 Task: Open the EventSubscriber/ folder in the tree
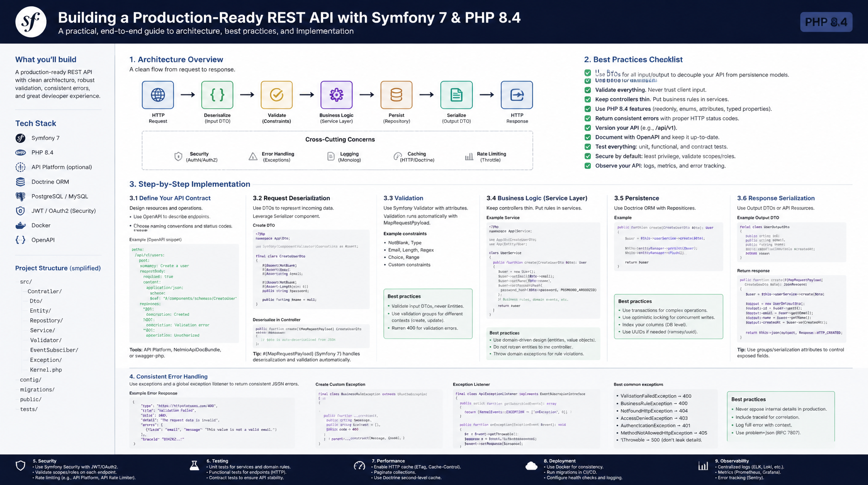pos(54,350)
